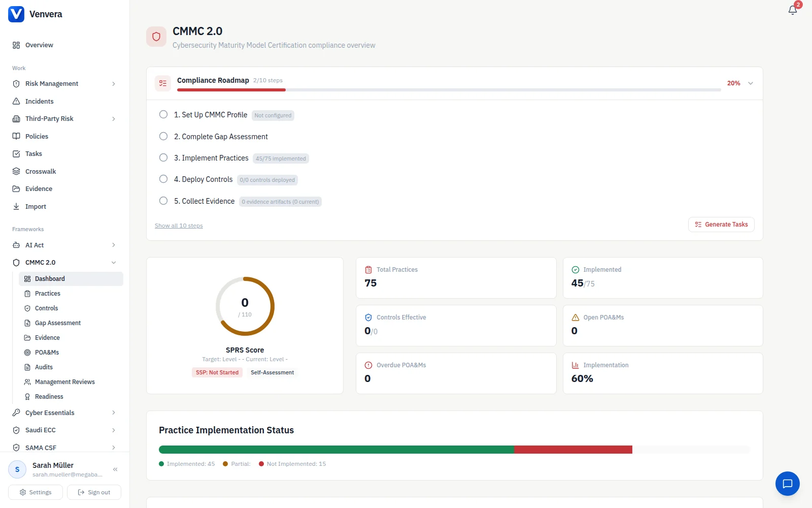Sign out of account
This screenshot has height=508, width=812.
tap(94, 492)
